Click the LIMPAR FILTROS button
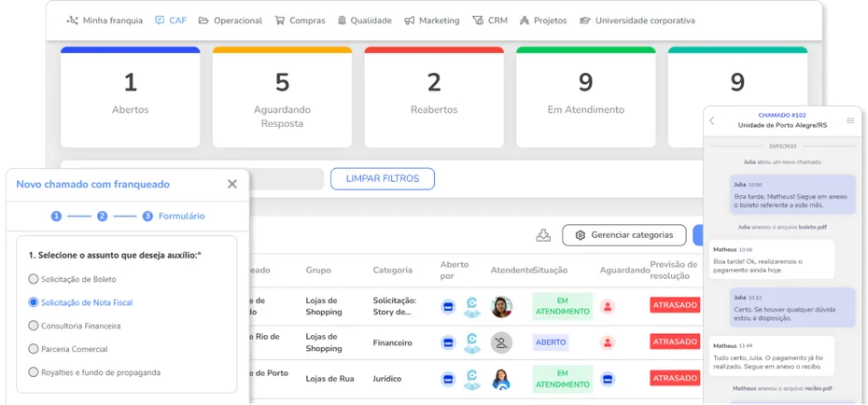 (383, 179)
